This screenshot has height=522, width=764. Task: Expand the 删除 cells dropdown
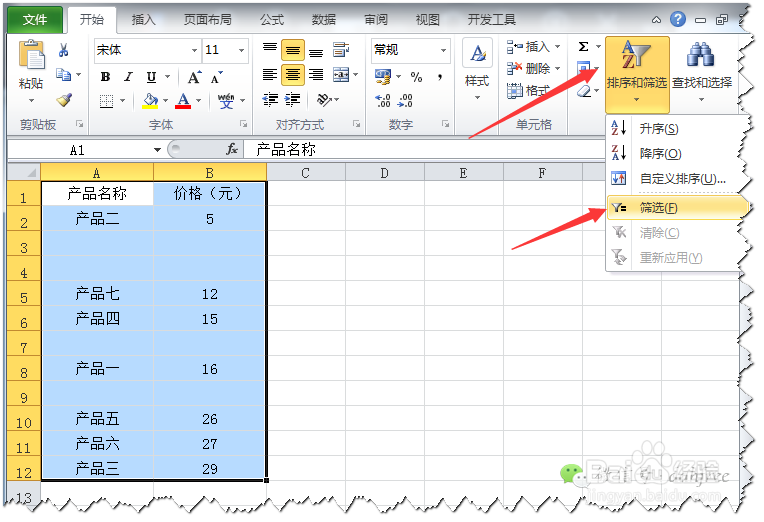coord(557,69)
